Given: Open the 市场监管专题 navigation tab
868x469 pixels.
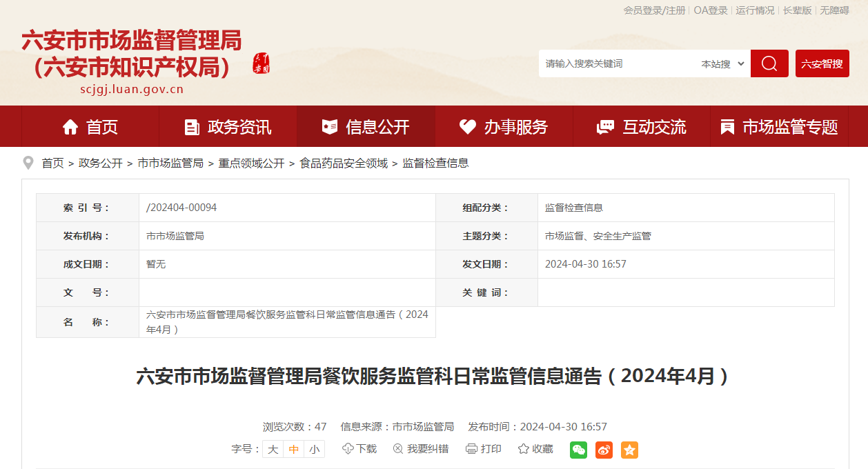Looking at the screenshot, I should pyautogui.click(x=780, y=127).
